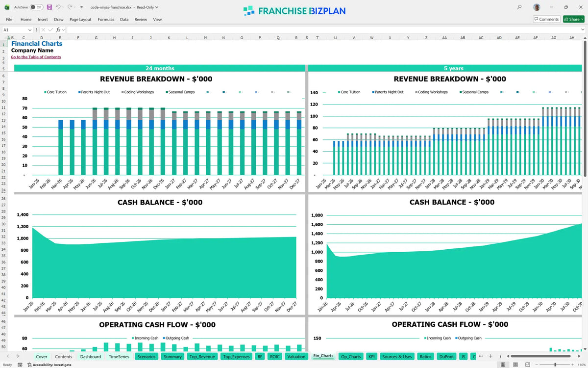Switch to the BE sheet tab
This screenshot has width=588, height=368.
pos(260,357)
